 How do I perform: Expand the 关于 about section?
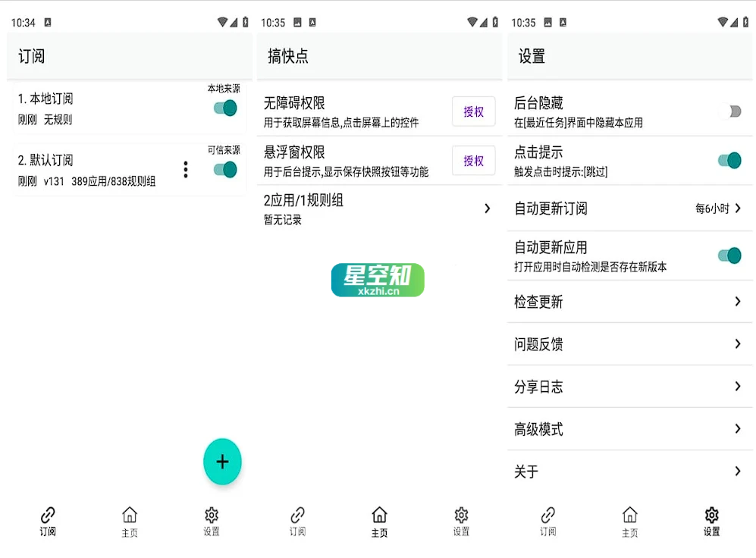629,471
